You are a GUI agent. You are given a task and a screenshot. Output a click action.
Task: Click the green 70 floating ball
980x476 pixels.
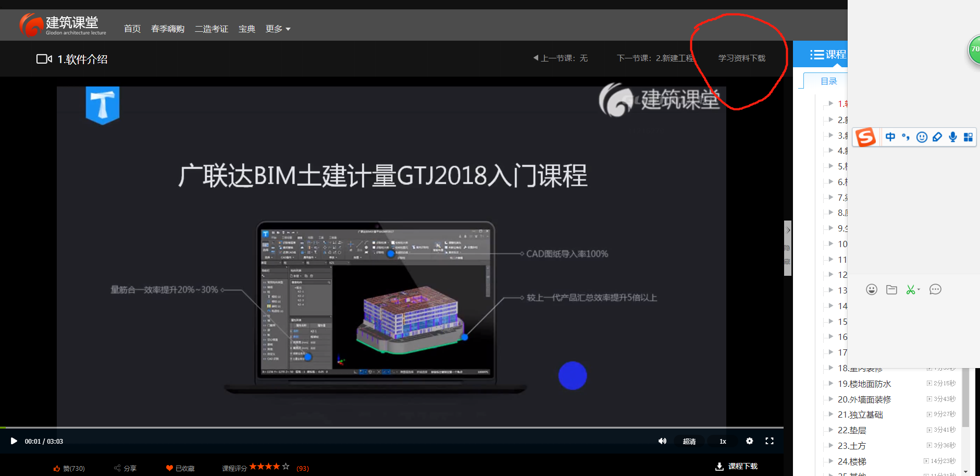coord(974,50)
